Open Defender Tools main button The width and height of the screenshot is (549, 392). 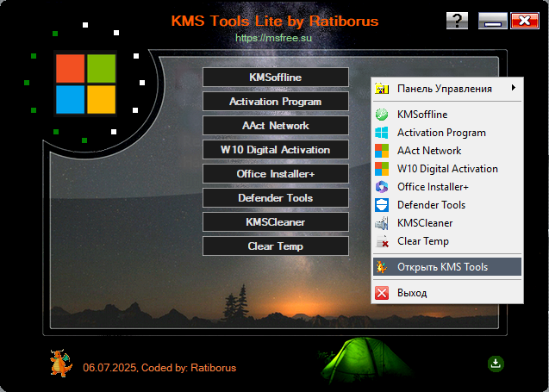276,198
